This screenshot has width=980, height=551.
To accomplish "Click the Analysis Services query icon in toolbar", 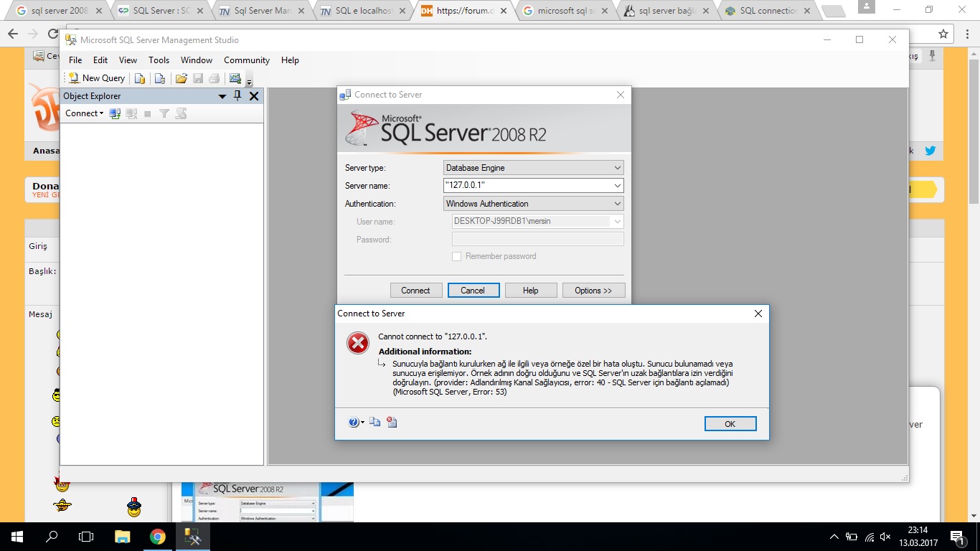I will pos(160,78).
